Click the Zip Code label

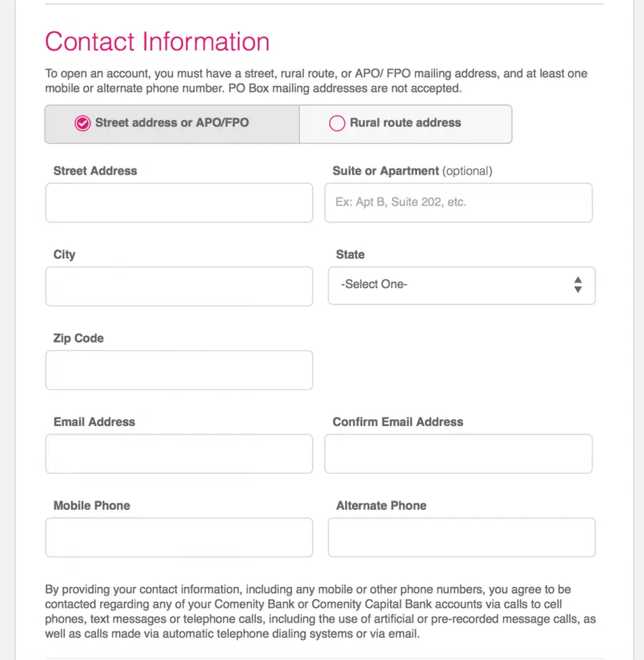(x=79, y=338)
